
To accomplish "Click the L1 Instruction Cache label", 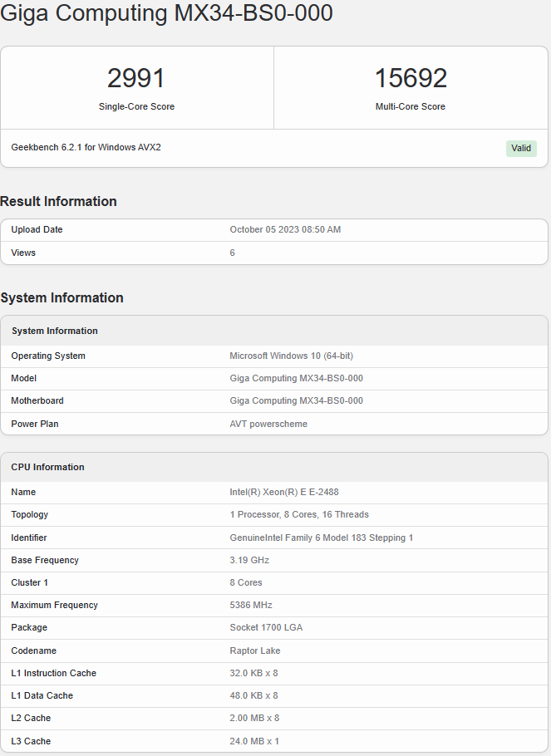I will [x=53, y=673].
